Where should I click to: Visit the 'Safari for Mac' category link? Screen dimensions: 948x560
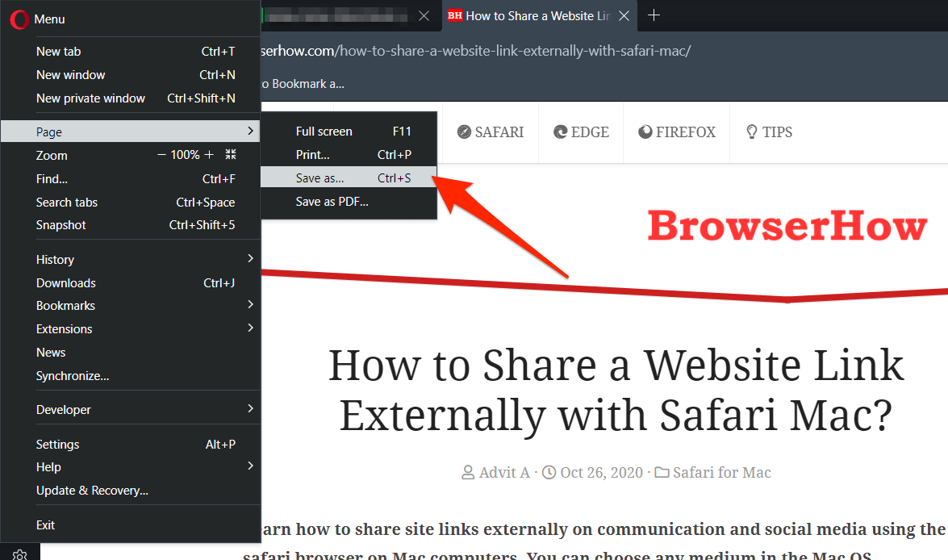click(x=721, y=472)
